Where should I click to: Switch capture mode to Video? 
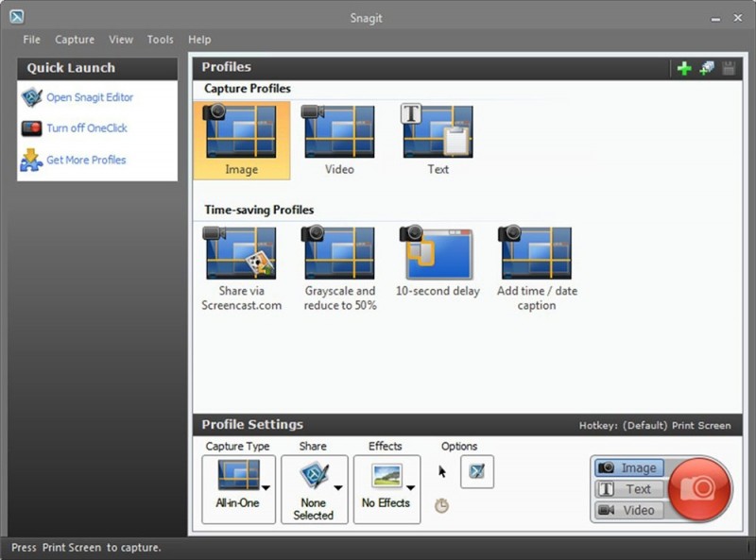[628, 510]
